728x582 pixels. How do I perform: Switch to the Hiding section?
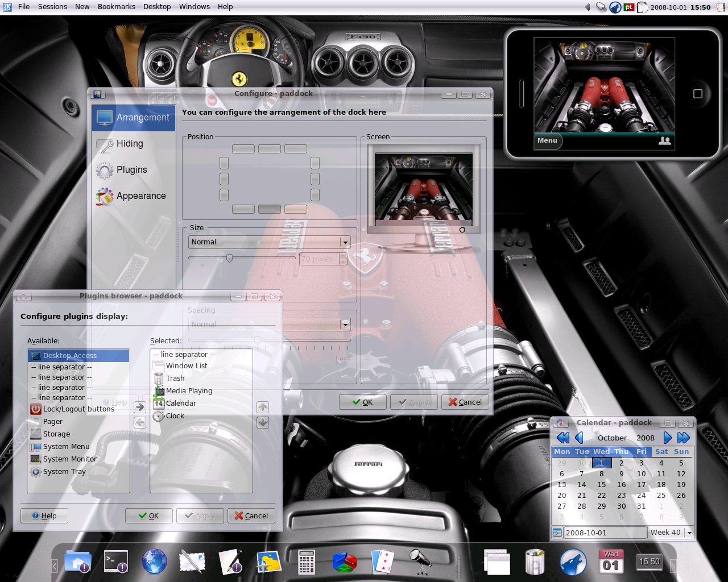[134, 144]
